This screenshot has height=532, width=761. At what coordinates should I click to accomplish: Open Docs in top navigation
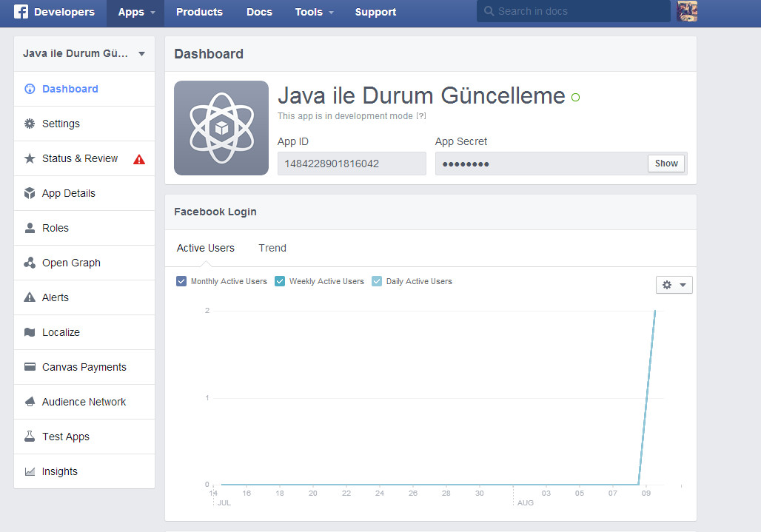(259, 12)
